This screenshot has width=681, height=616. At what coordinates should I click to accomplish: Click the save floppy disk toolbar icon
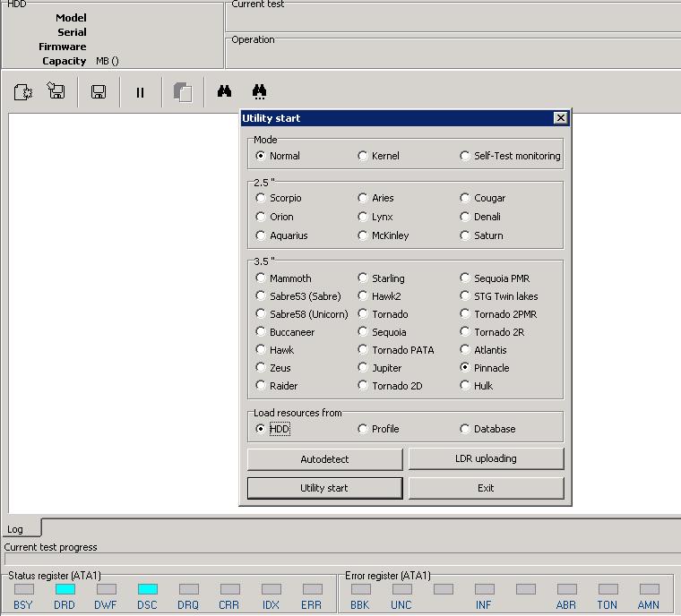coord(99,91)
